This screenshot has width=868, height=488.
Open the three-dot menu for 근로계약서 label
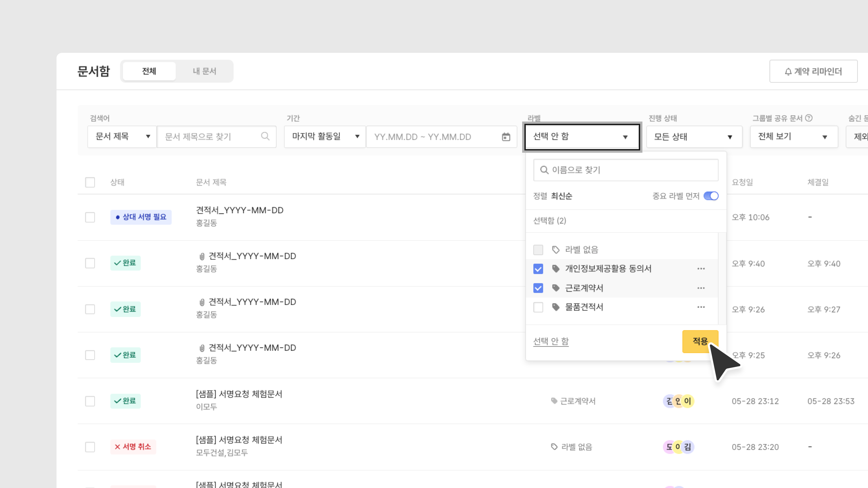(701, 288)
